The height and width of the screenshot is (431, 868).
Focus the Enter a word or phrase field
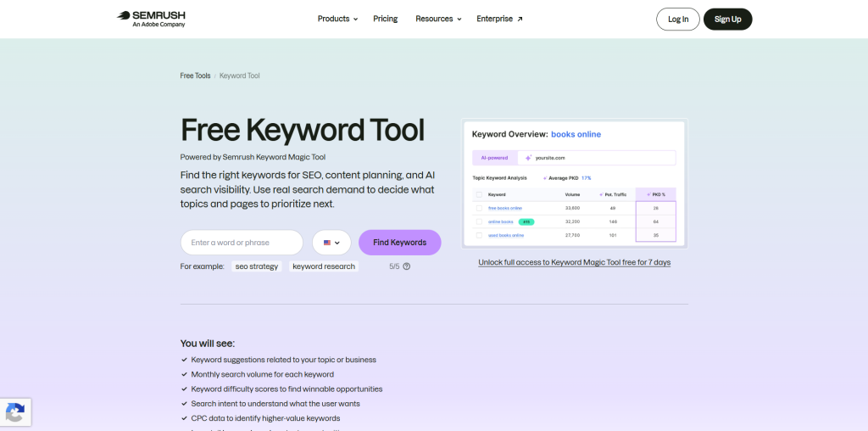coord(242,243)
